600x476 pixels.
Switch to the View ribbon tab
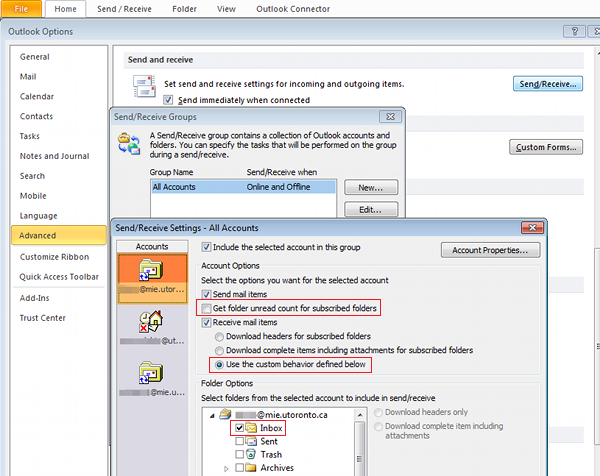(x=226, y=9)
